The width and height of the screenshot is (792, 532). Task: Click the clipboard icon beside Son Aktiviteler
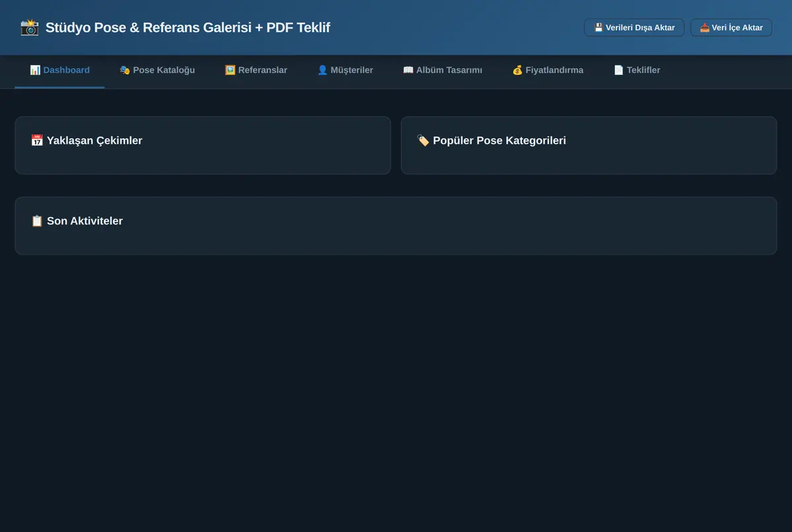(37, 221)
